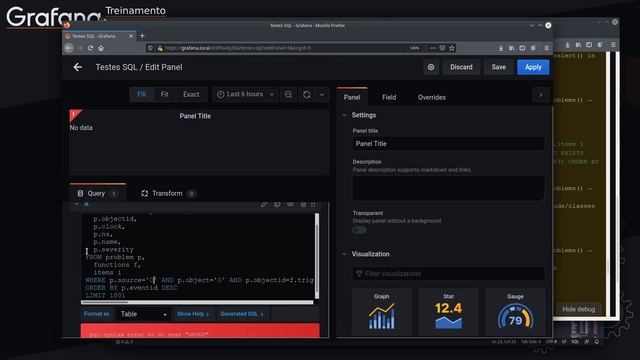Select the Stat visualization
Image resolution: width=640 pixels, height=360 pixels.
tap(449, 312)
